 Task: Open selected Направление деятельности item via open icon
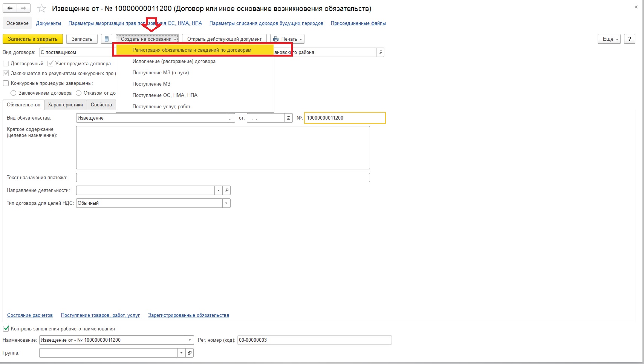[226, 190]
